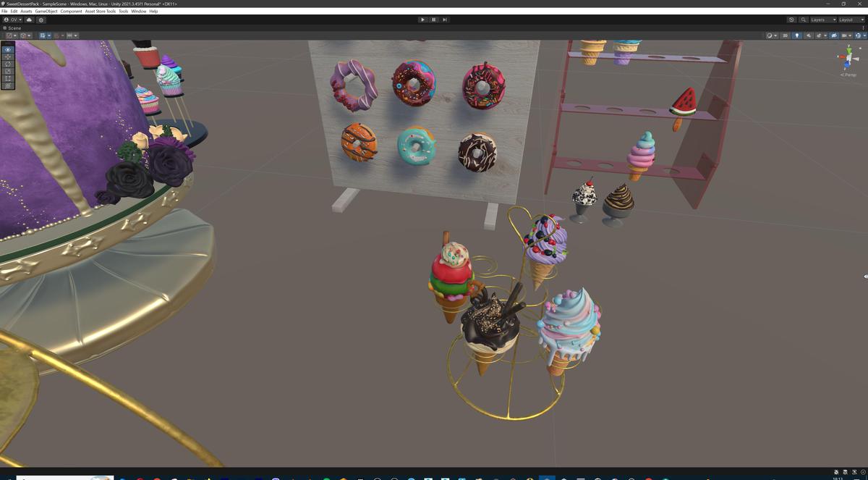Toggle scene lighting in the Scene view
Image resolution: width=868 pixels, height=480 pixels.
coord(798,35)
